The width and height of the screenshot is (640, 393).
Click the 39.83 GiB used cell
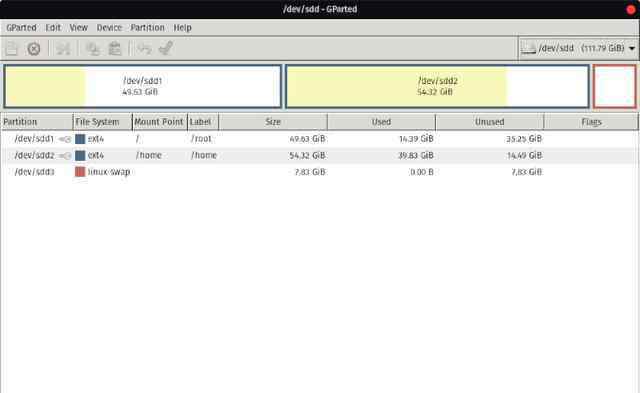[416, 155]
